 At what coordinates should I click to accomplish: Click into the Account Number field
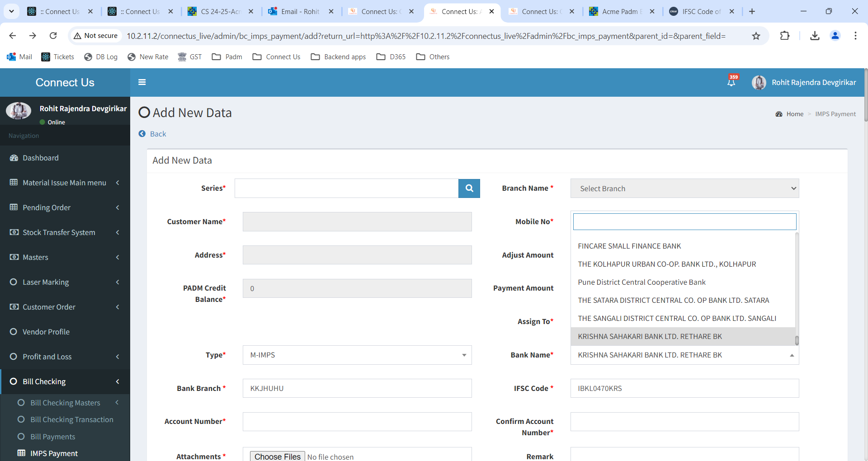click(357, 422)
